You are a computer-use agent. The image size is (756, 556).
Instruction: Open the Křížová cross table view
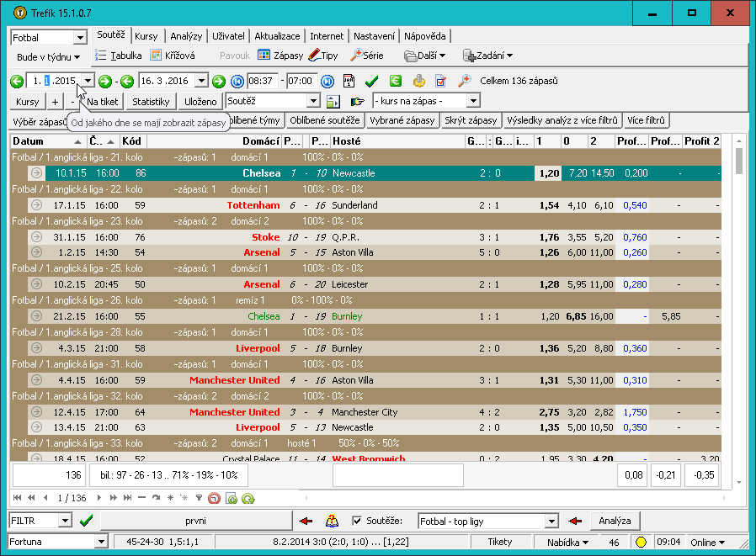point(173,56)
